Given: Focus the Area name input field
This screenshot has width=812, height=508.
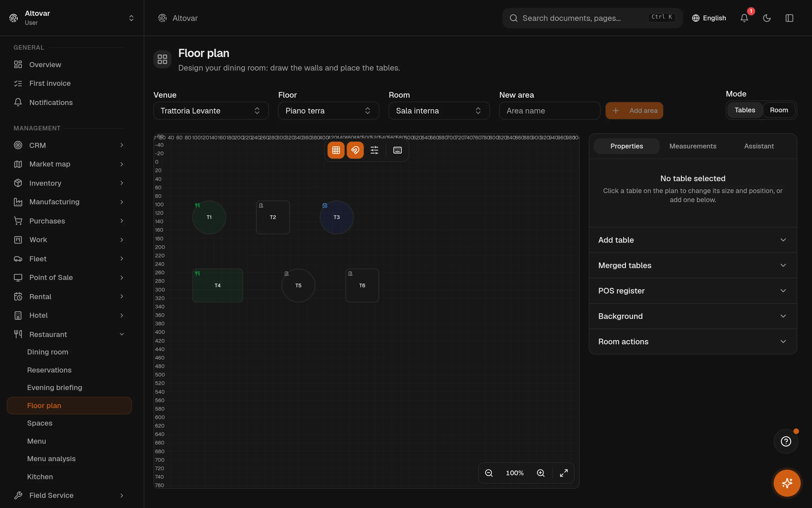Looking at the screenshot, I should pyautogui.click(x=550, y=111).
